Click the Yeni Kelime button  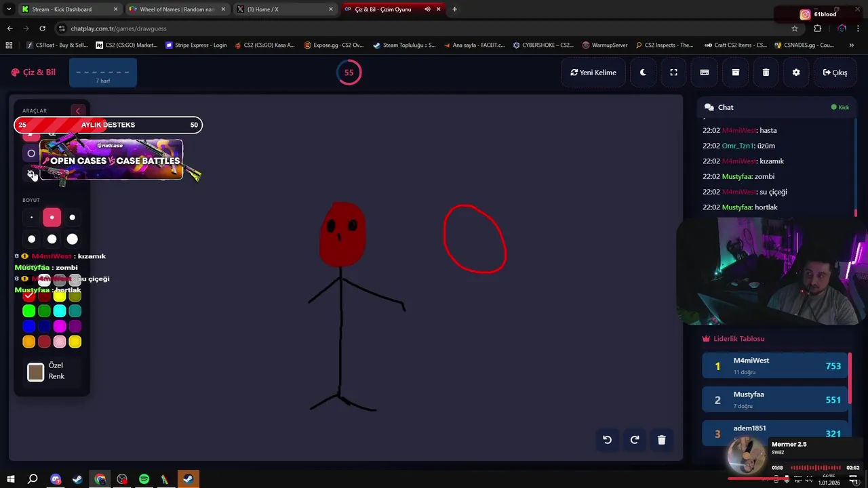(593, 73)
